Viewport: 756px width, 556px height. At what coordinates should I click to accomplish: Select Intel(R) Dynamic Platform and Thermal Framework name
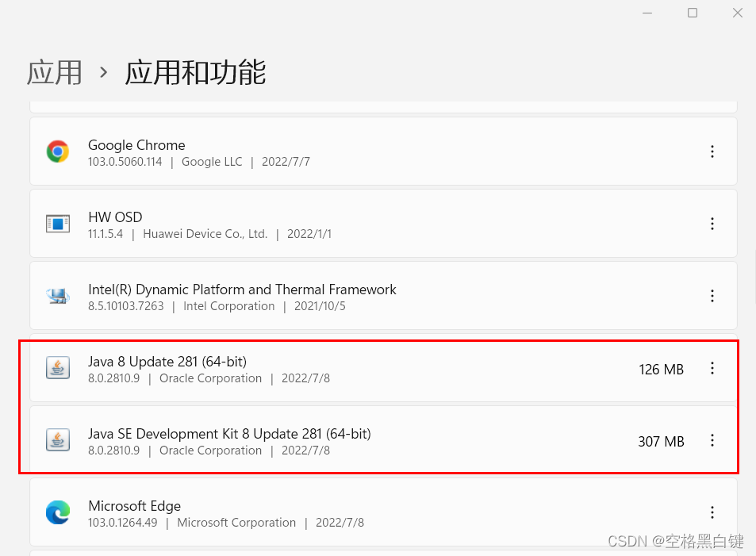click(x=242, y=290)
